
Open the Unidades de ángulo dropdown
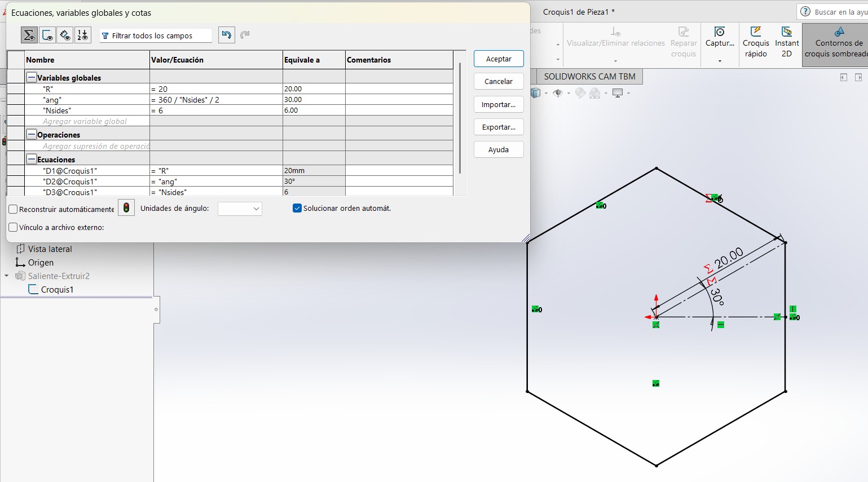(x=240, y=209)
